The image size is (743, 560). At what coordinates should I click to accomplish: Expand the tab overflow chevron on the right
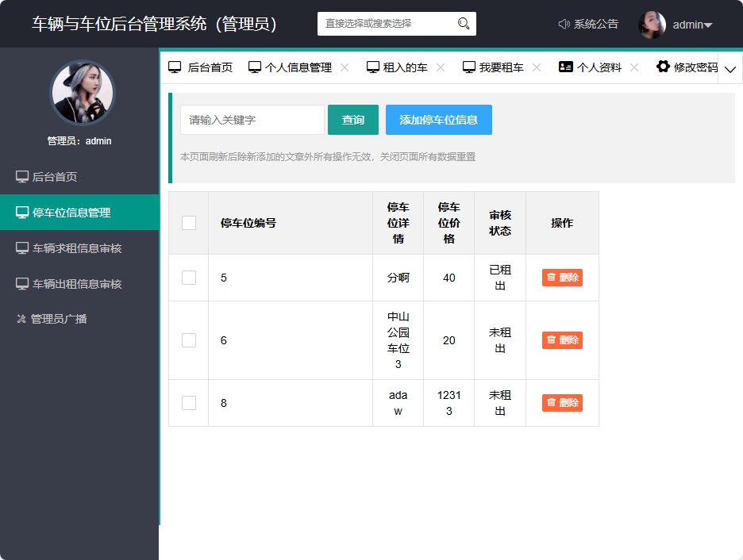tap(730, 70)
